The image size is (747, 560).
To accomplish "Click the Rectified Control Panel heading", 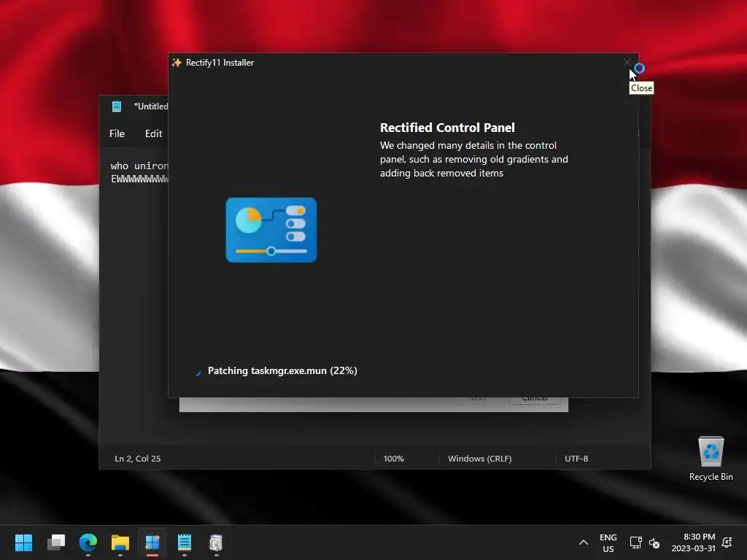I will (x=447, y=128).
